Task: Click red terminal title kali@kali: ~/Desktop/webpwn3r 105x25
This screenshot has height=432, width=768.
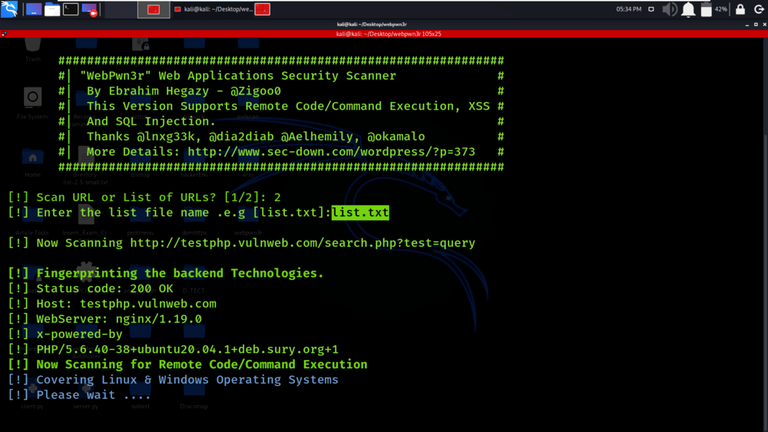Action: tap(388, 34)
